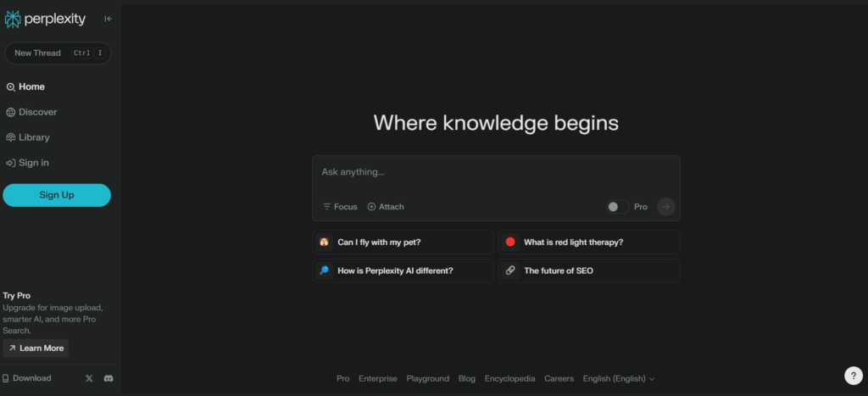Open the Enterprise footer link
The height and width of the screenshot is (396, 868).
coord(378,379)
